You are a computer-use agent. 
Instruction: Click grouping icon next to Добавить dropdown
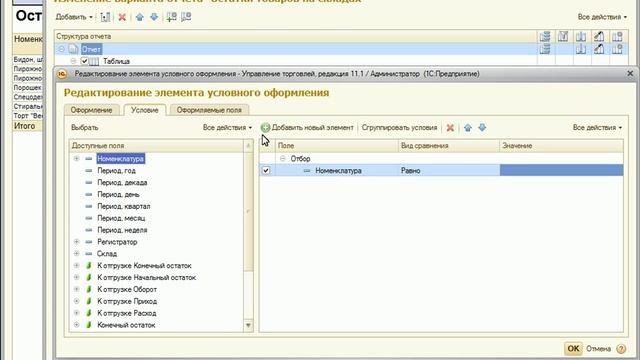pos(105,17)
